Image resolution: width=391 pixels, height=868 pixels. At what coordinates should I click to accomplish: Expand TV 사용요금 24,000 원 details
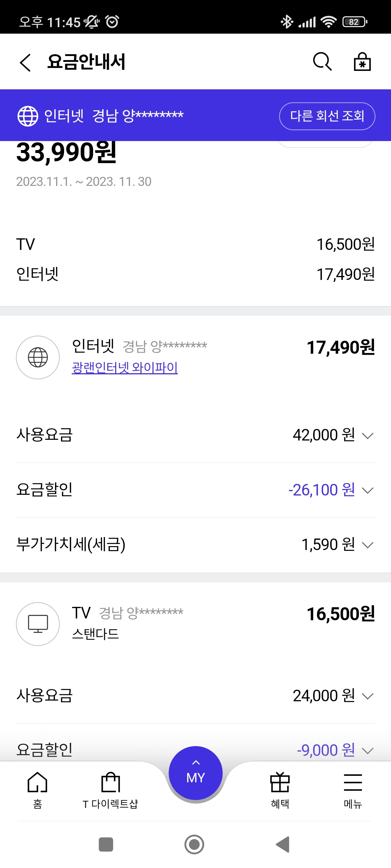pyautogui.click(x=367, y=696)
